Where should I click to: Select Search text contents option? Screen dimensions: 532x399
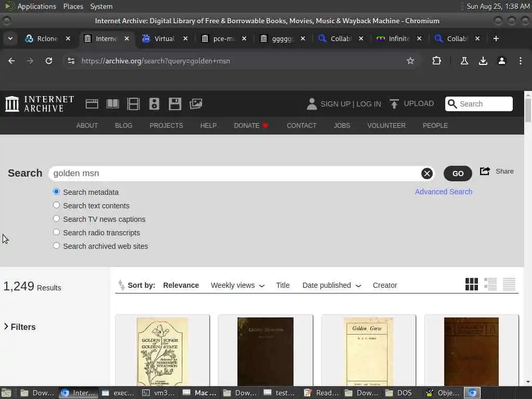[x=56, y=205]
